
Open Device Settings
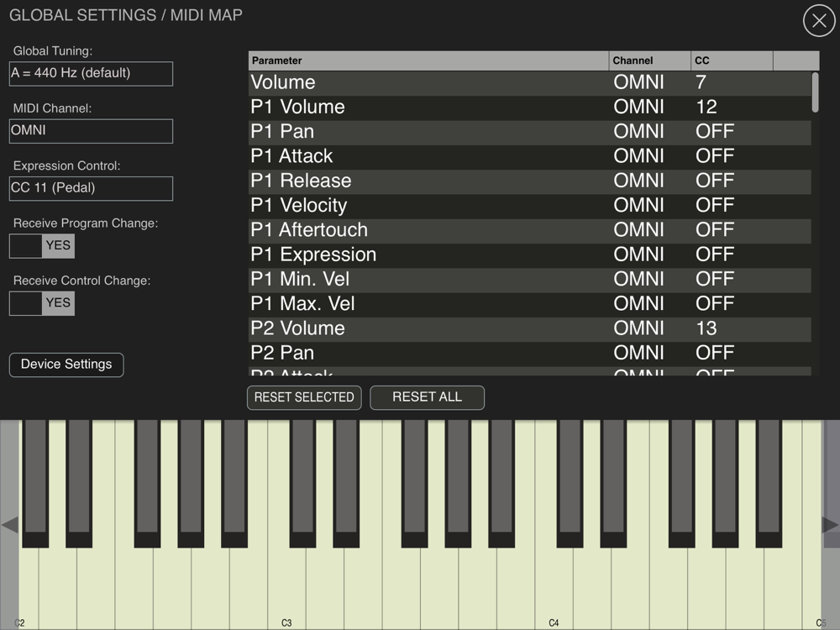(66, 365)
